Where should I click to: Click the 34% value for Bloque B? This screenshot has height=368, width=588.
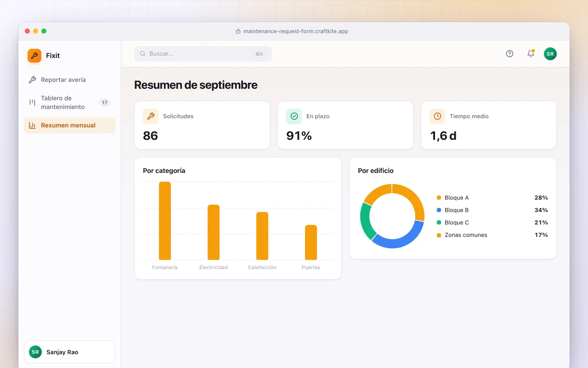541,210
